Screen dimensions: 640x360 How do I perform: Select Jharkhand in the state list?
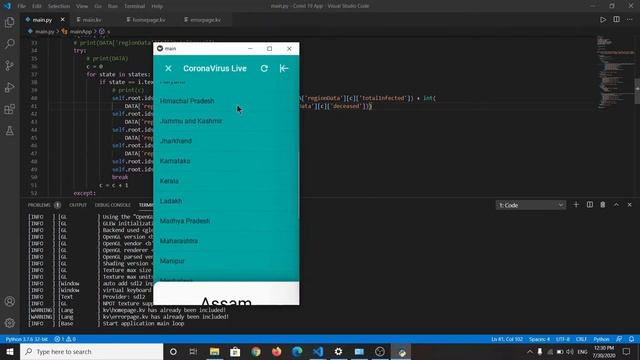(226, 141)
